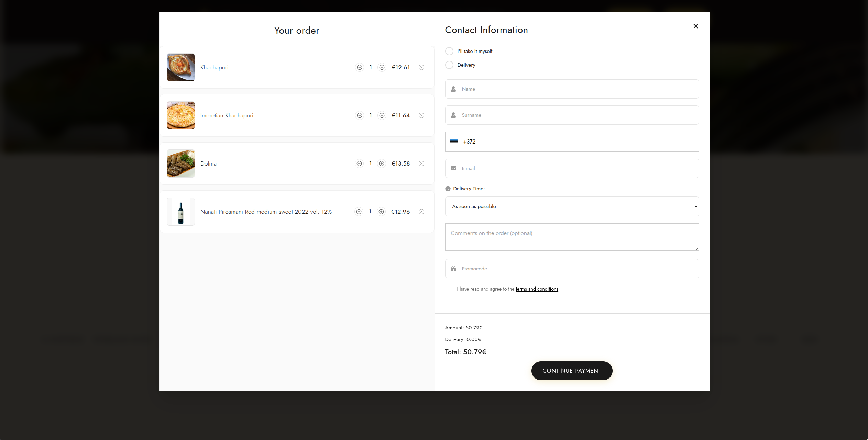Image resolution: width=868 pixels, height=440 pixels.
Task: Remove Imeretian Khachapuri from the order
Action: (421, 115)
